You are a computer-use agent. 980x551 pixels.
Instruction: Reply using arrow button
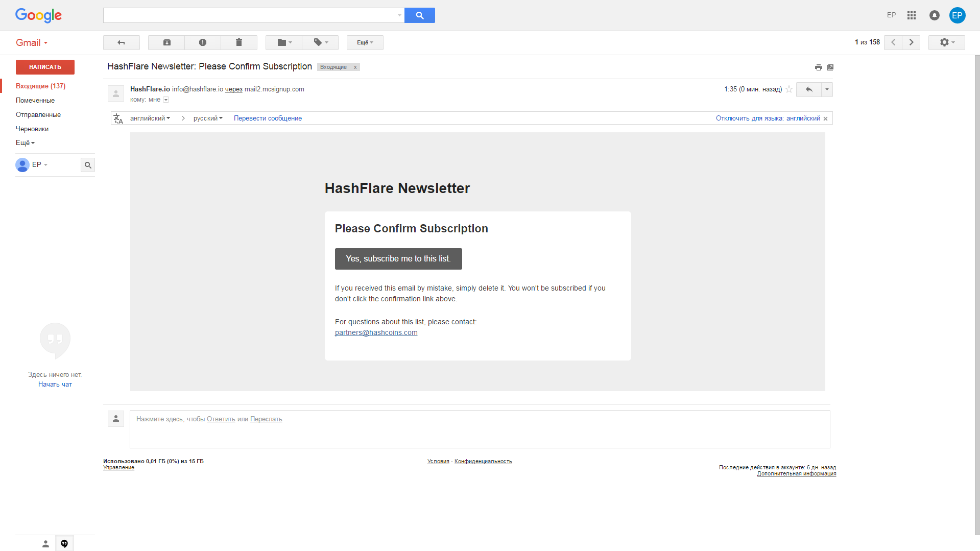point(809,89)
